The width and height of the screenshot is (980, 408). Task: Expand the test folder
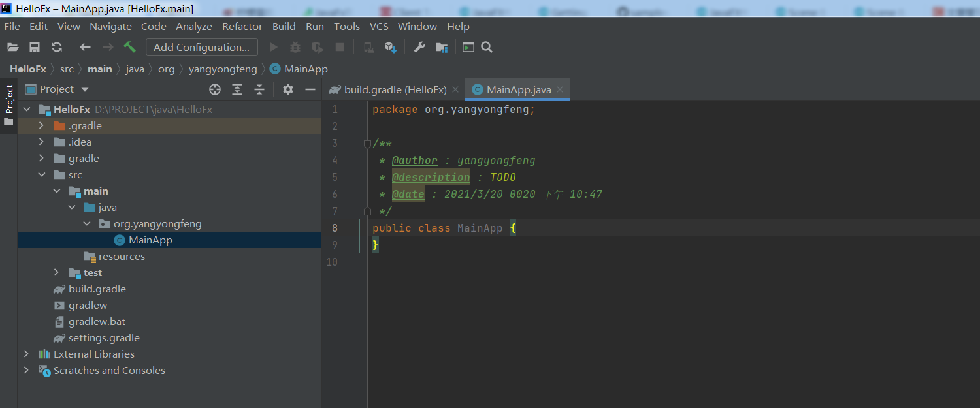pyautogui.click(x=57, y=272)
